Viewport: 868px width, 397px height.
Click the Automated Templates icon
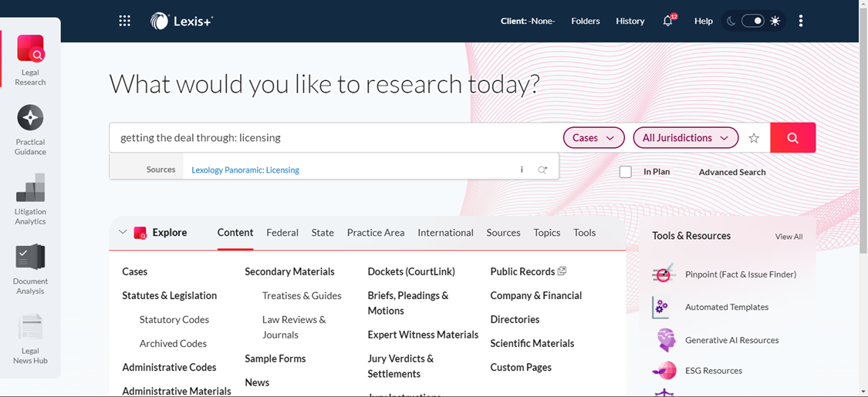[662, 307]
